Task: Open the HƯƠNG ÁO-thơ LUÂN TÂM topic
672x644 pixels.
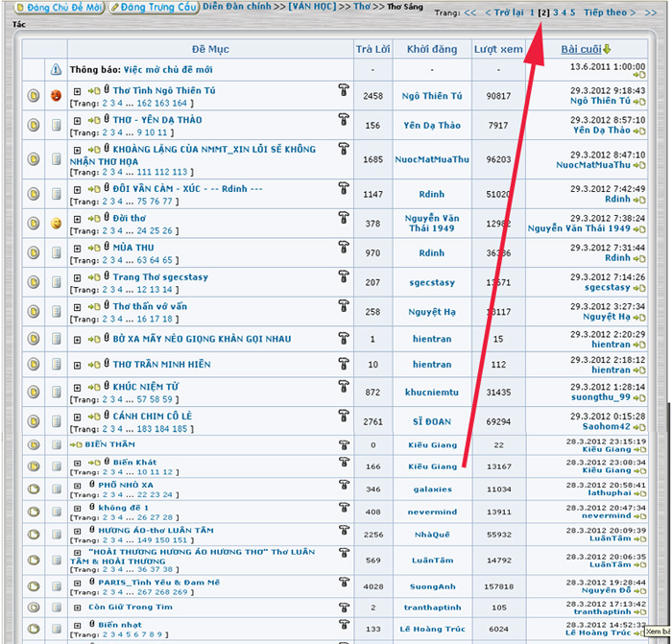Action: [x=156, y=530]
